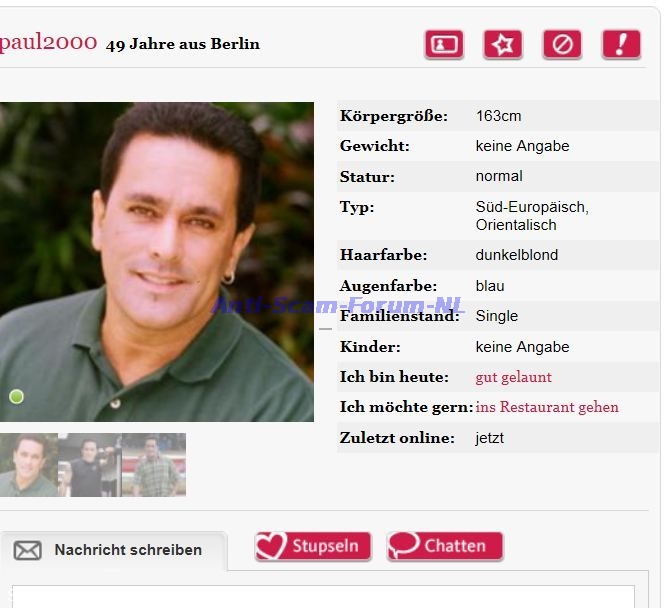Follow the 'ins Restaurant gehen' link

click(547, 407)
